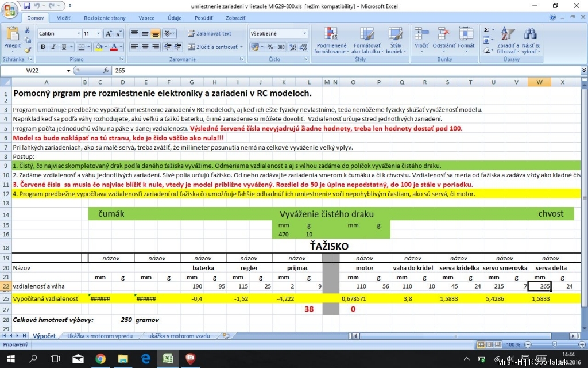Open the Rozloženie strany ribbon tab

tap(105, 18)
